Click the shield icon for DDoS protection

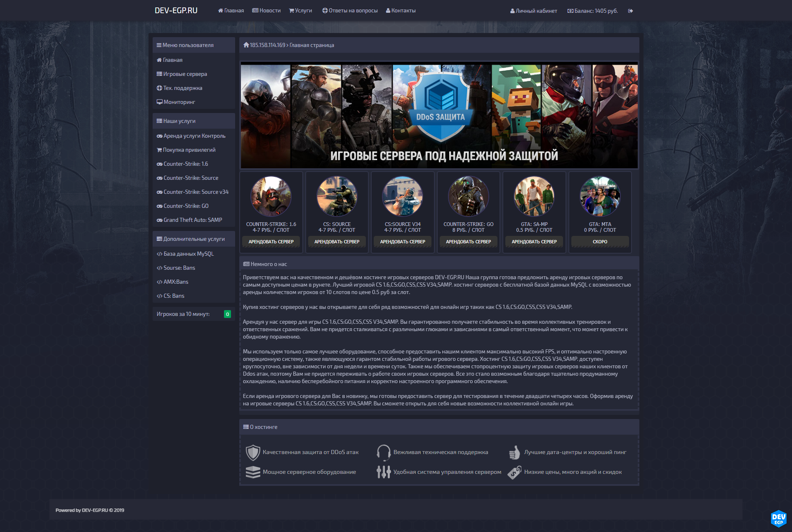pos(253,452)
